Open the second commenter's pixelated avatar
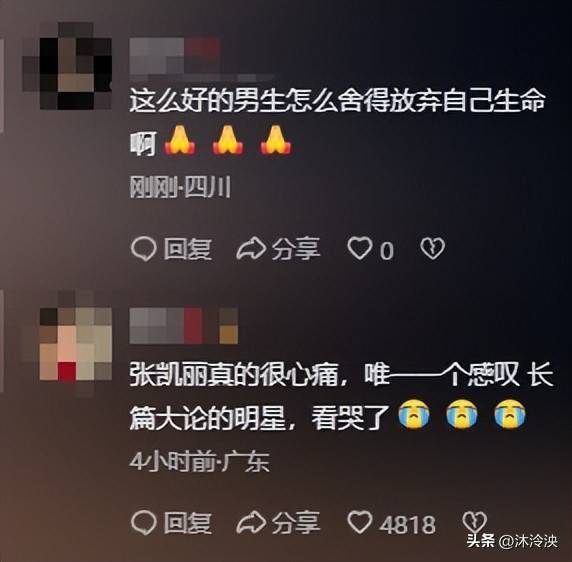 [67, 344]
